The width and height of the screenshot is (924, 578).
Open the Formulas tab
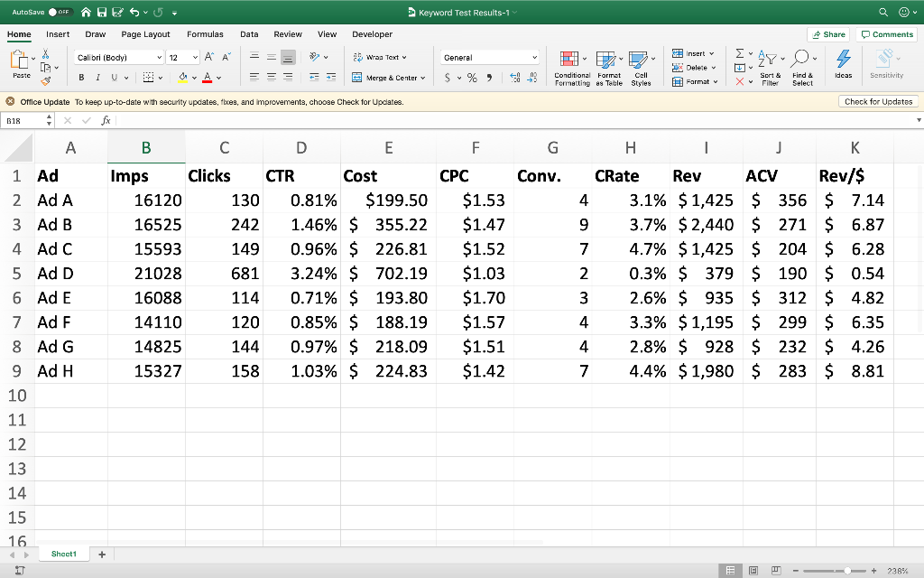205,34
